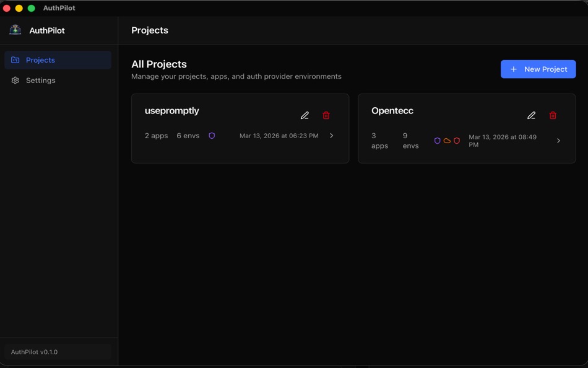This screenshot has width=588, height=368.
Task: Click the Projects folder icon in sidebar
Action: [15, 60]
